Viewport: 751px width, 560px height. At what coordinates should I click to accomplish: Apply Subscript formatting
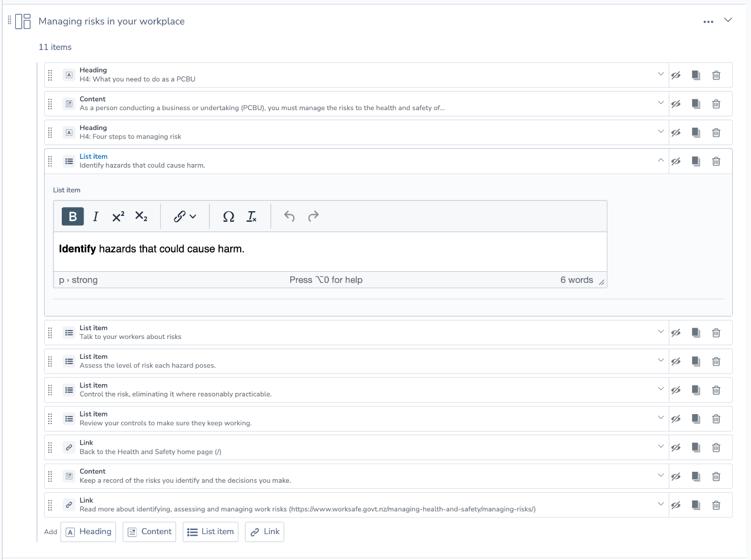[x=141, y=216]
